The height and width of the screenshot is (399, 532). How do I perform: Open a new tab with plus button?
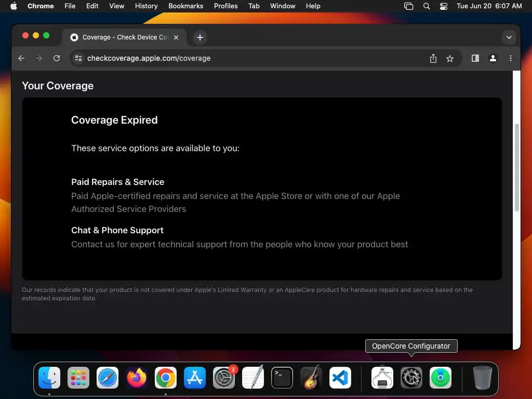pos(200,37)
